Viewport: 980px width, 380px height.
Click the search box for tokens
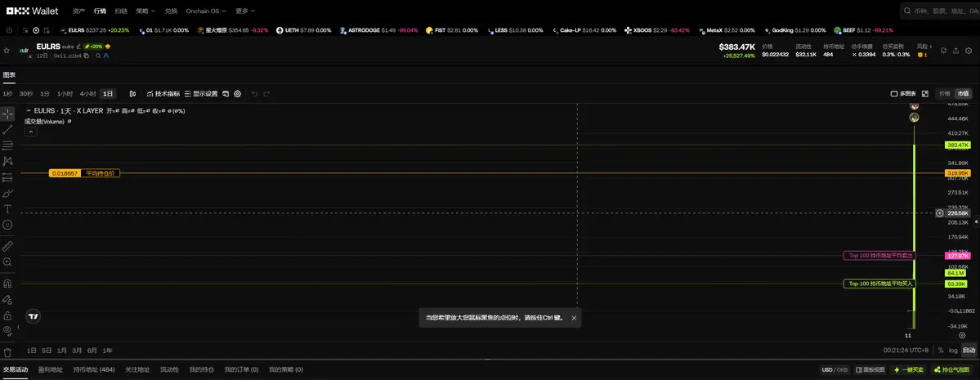click(940, 11)
